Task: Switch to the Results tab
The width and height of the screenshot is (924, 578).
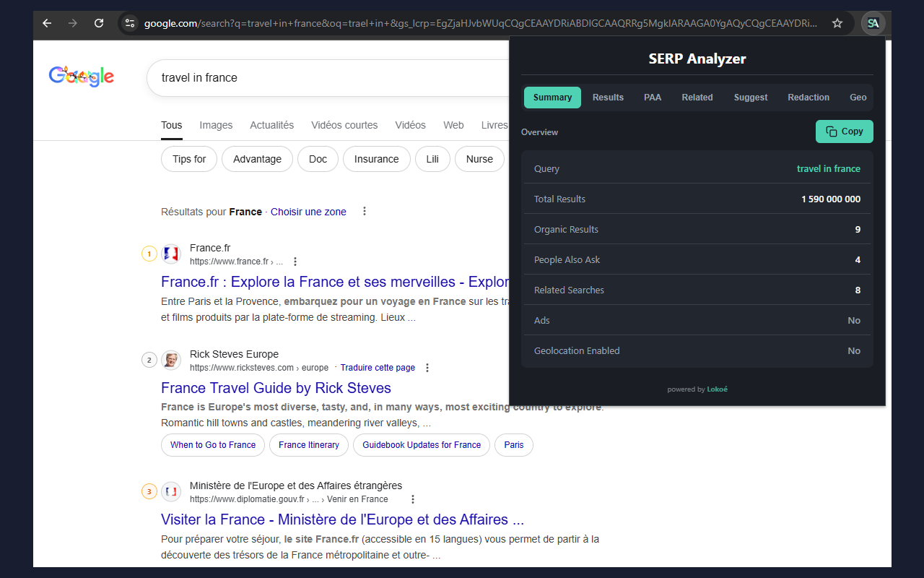Action: point(608,98)
